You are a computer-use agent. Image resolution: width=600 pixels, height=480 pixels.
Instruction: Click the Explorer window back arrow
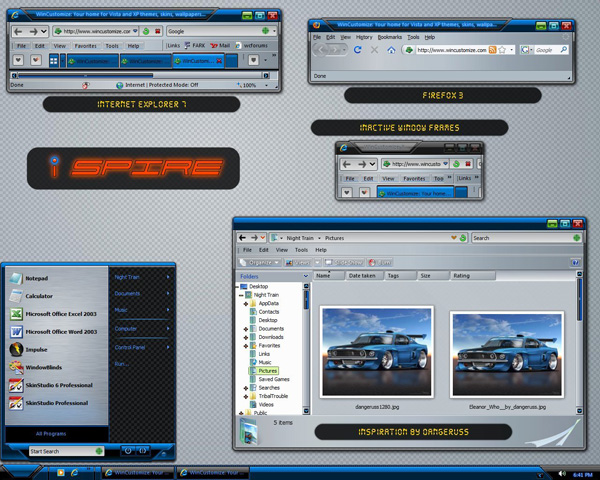tap(242, 238)
